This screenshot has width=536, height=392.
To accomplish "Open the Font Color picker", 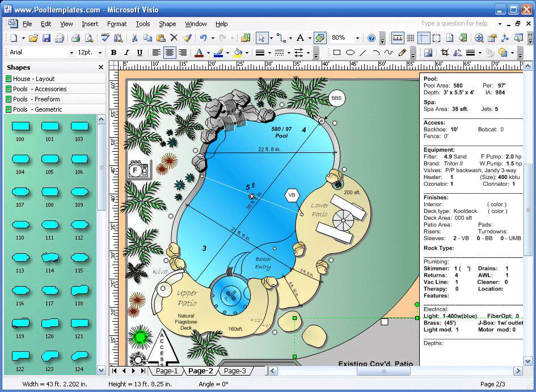I will 208,53.
